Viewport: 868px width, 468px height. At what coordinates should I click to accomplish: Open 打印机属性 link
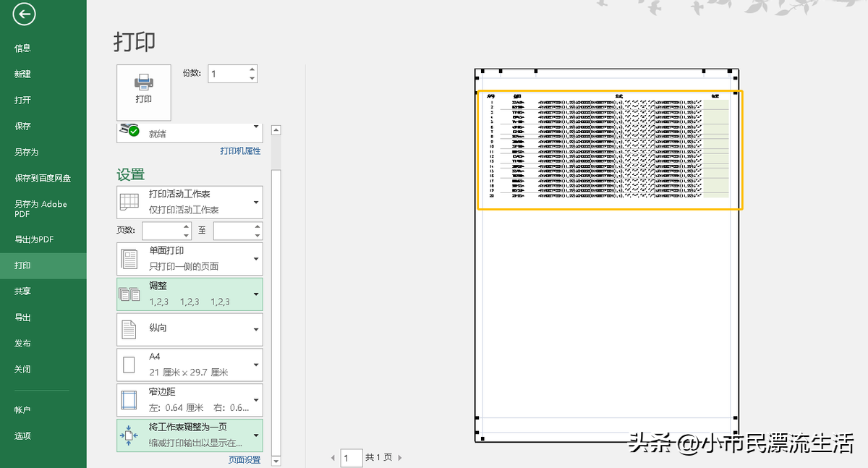(x=240, y=150)
